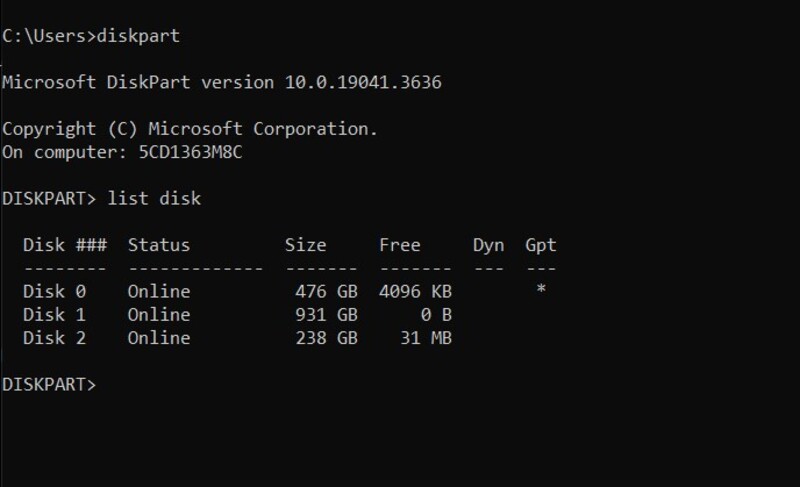Click the Gpt column header
Screen dimensions: 800x487
tap(541, 245)
